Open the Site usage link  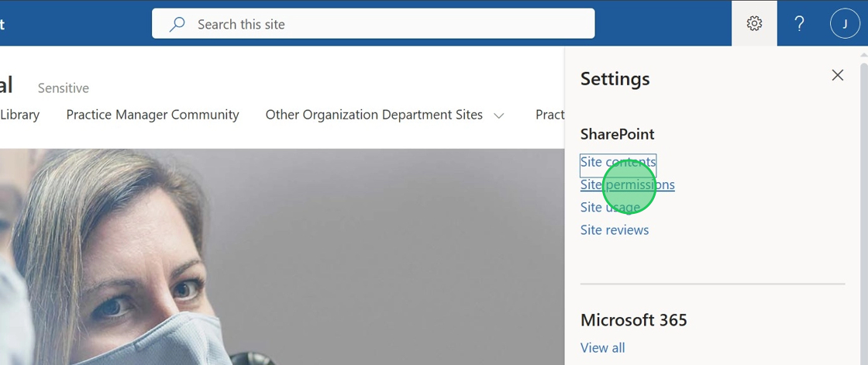point(610,207)
